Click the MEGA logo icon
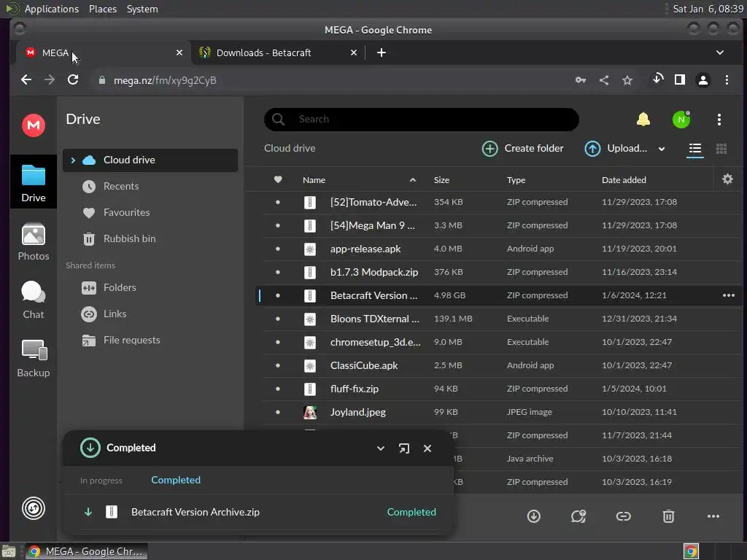This screenshot has height=560, width=747. pos(34,125)
